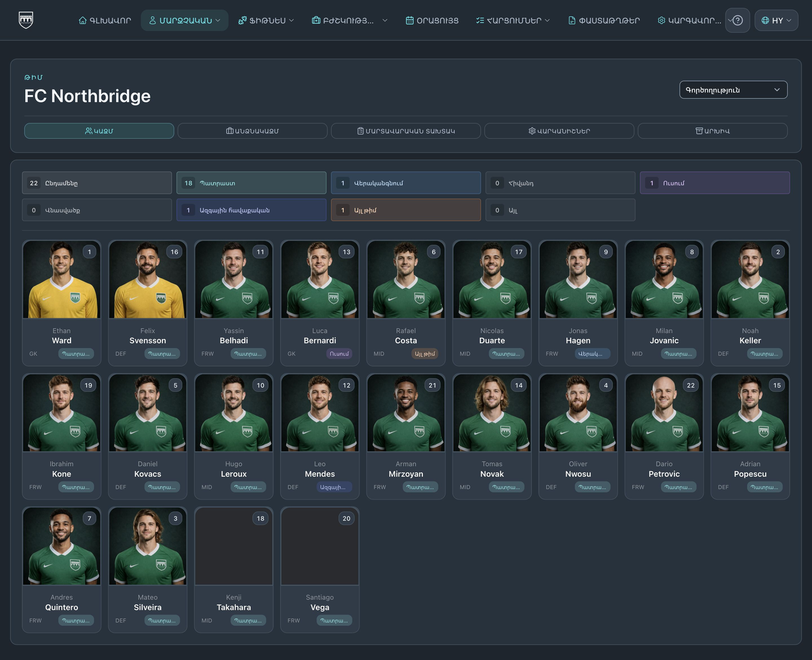Click the Ալթիմ orange filter chip
Viewport: 812px width, 660px height.
pos(406,210)
